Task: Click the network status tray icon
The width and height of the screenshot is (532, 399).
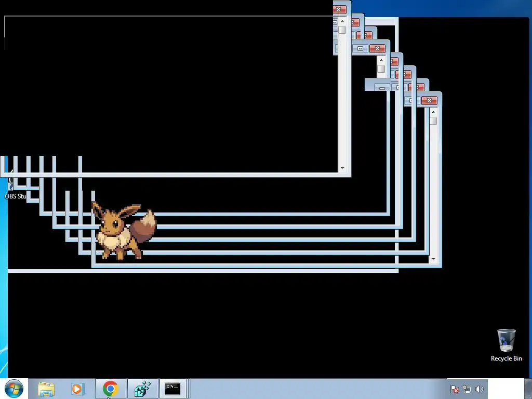Action: pyautogui.click(x=467, y=389)
